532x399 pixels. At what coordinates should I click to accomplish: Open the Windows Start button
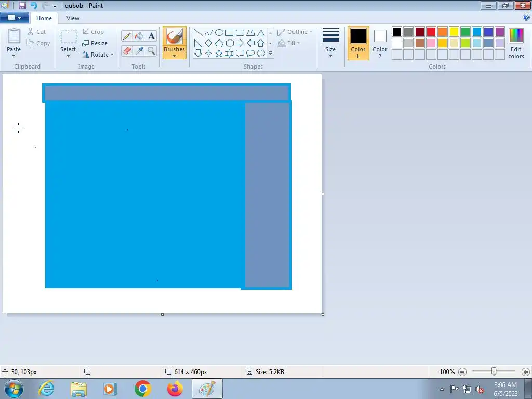pyautogui.click(x=14, y=389)
